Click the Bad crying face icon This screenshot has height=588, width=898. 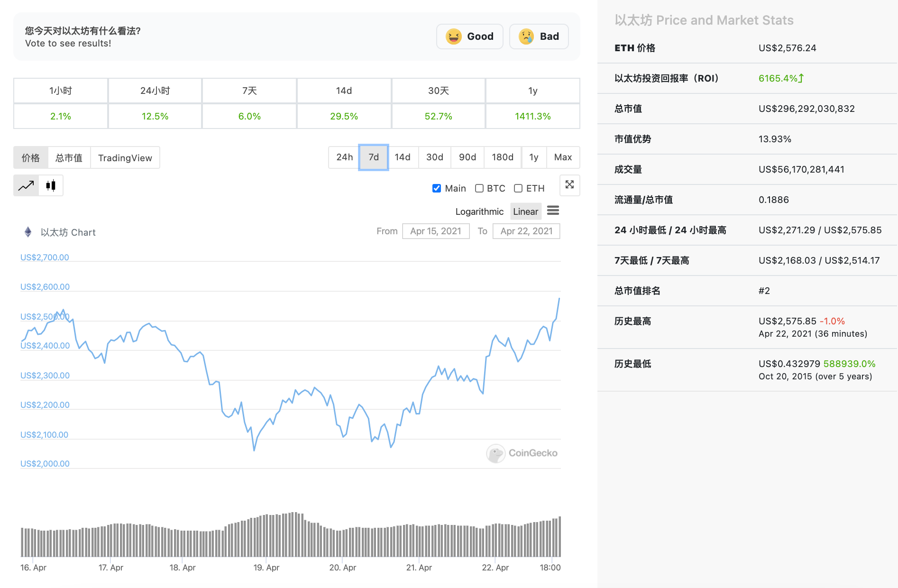pos(525,36)
